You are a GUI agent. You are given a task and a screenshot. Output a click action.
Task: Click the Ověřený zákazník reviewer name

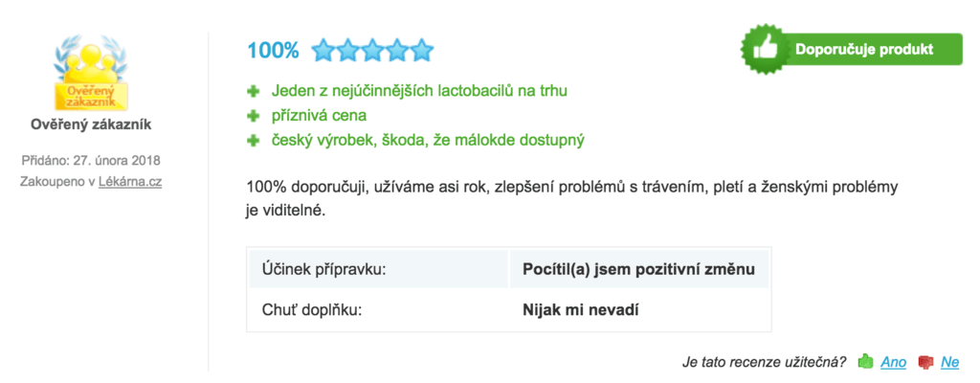tap(91, 124)
